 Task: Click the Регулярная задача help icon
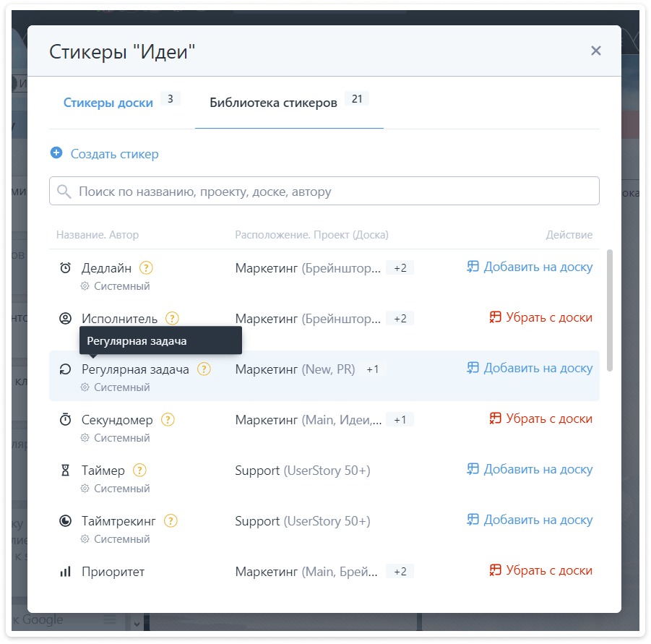pyautogui.click(x=204, y=369)
